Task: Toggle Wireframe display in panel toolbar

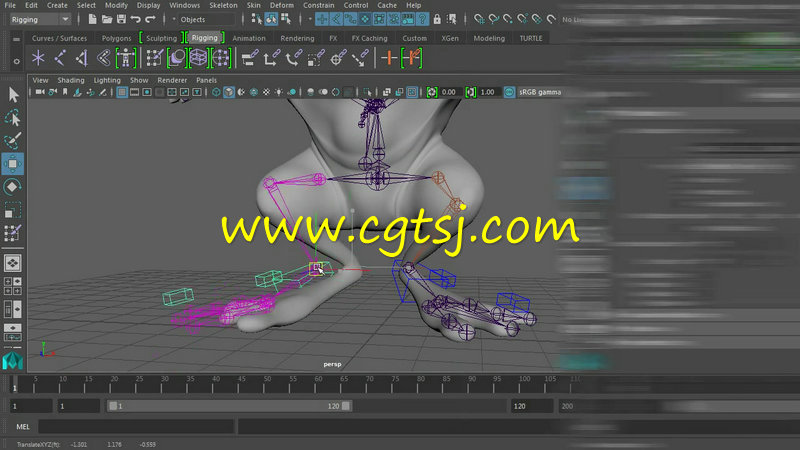Action: (216, 92)
